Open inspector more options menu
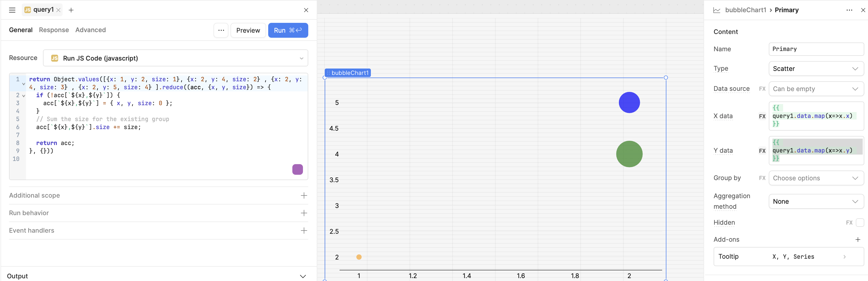Screen dimensions: 868x281 849,10
